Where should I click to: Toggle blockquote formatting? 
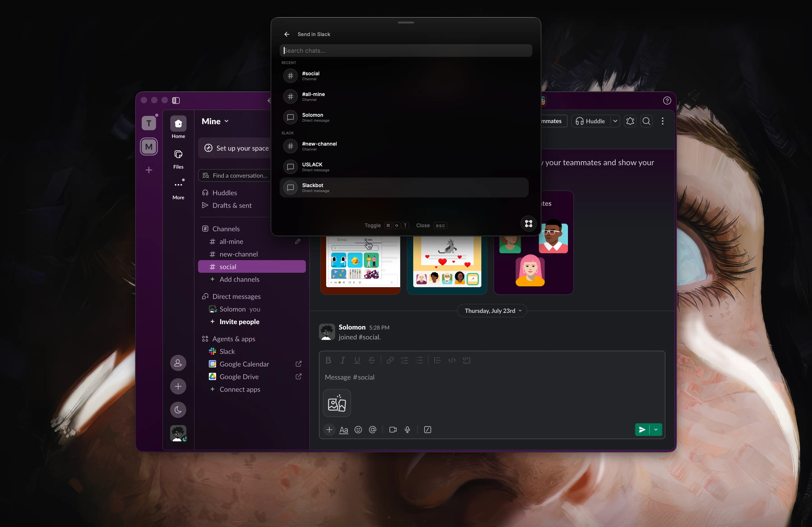click(x=437, y=360)
